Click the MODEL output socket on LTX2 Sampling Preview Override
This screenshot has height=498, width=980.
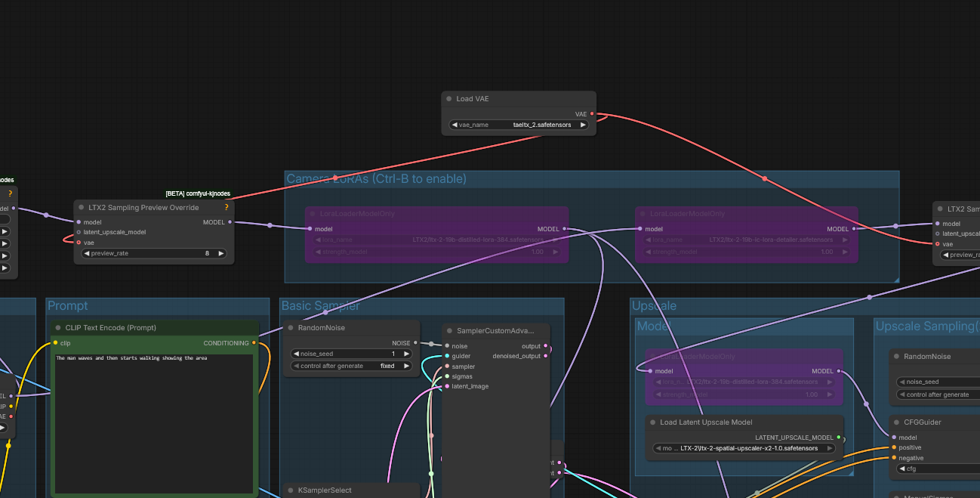click(230, 222)
